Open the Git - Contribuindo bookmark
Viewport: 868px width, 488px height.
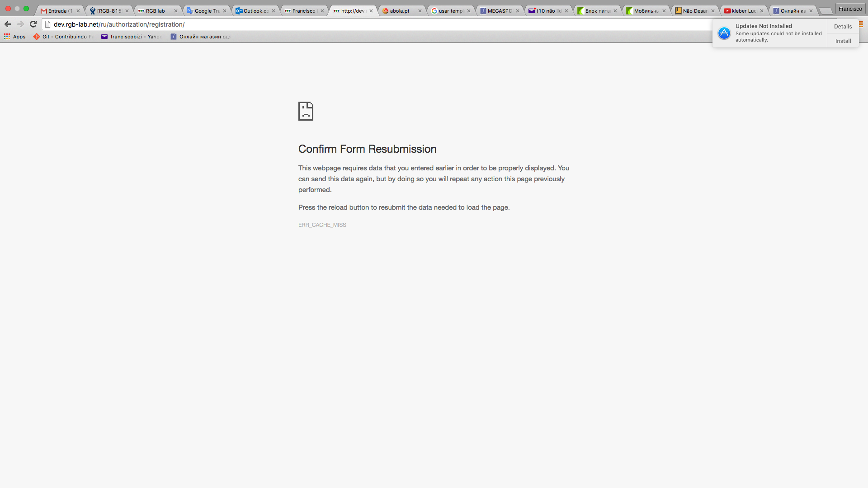[63, 37]
